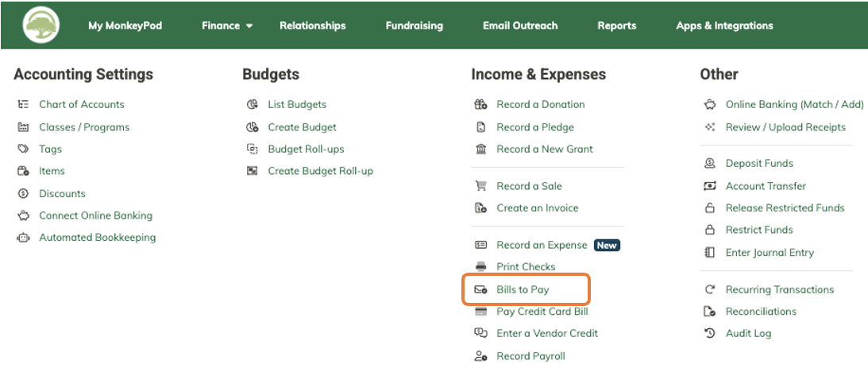Choose Pay Credit Card Bill
Image resolution: width=868 pixels, height=372 pixels.
tap(542, 311)
